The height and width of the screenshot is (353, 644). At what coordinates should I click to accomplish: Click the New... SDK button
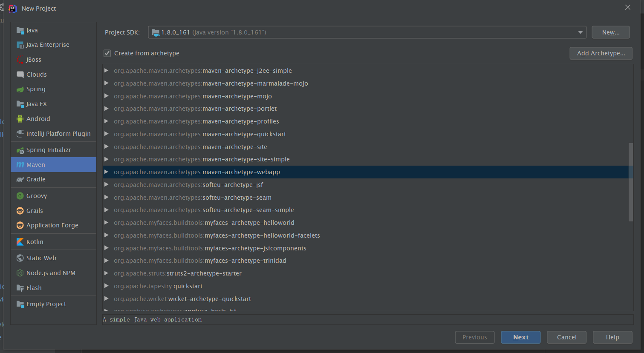611,32
